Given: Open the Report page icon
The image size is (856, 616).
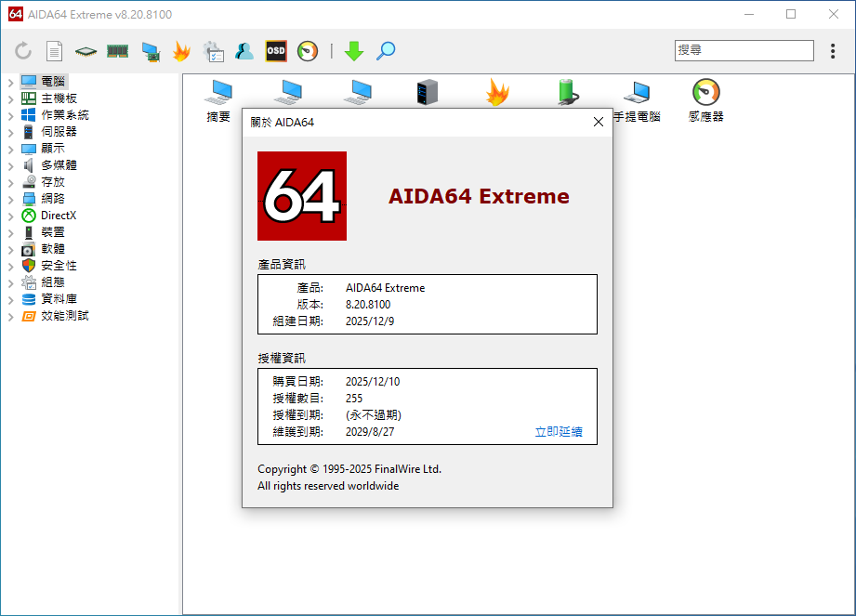Looking at the screenshot, I should click(55, 51).
